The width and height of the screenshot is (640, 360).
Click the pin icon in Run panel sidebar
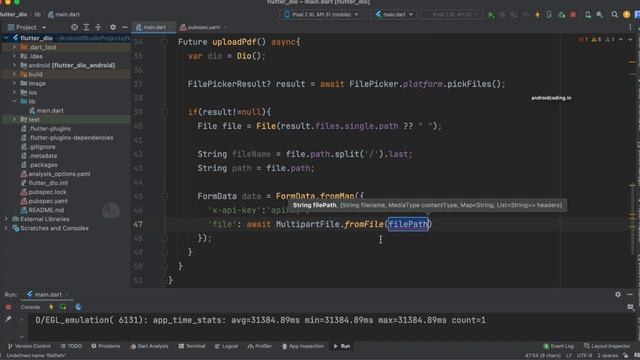point(8,319)
